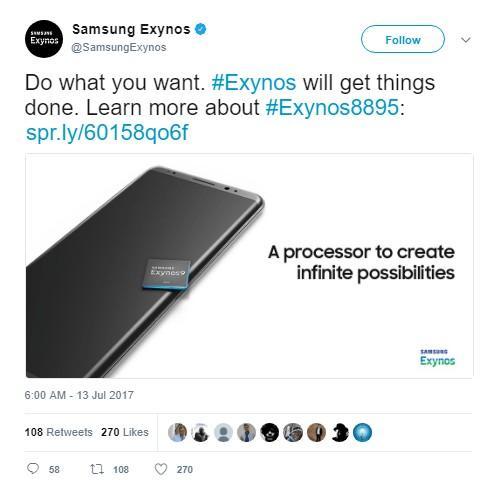Like the tweet with the heart icon
This screenshot has height=500, width=497.
click(x=161, y=469)
